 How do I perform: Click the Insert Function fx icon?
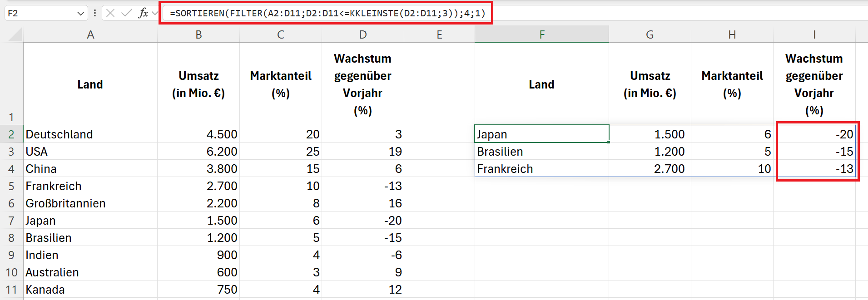[143, 13]
